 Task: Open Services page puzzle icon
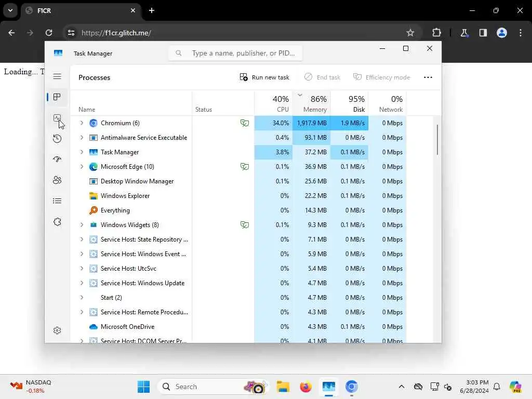coord(57,222)
